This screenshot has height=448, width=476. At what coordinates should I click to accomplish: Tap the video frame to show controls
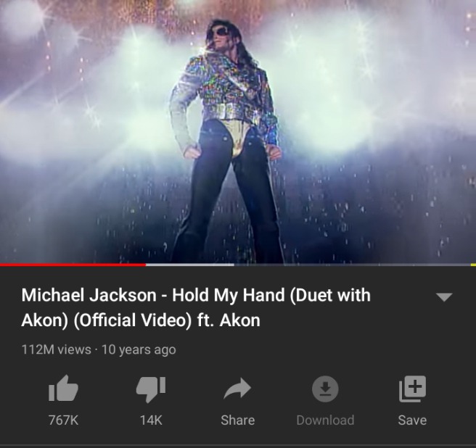pyautogui.click(x=238, y=132)
